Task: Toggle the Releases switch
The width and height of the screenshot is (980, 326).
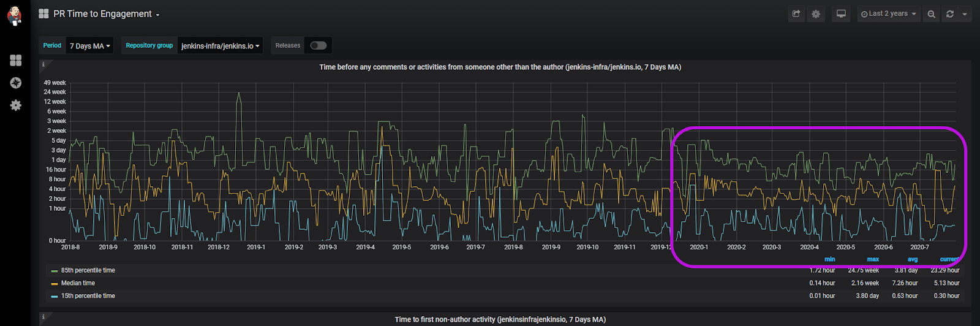Action: 318,45
